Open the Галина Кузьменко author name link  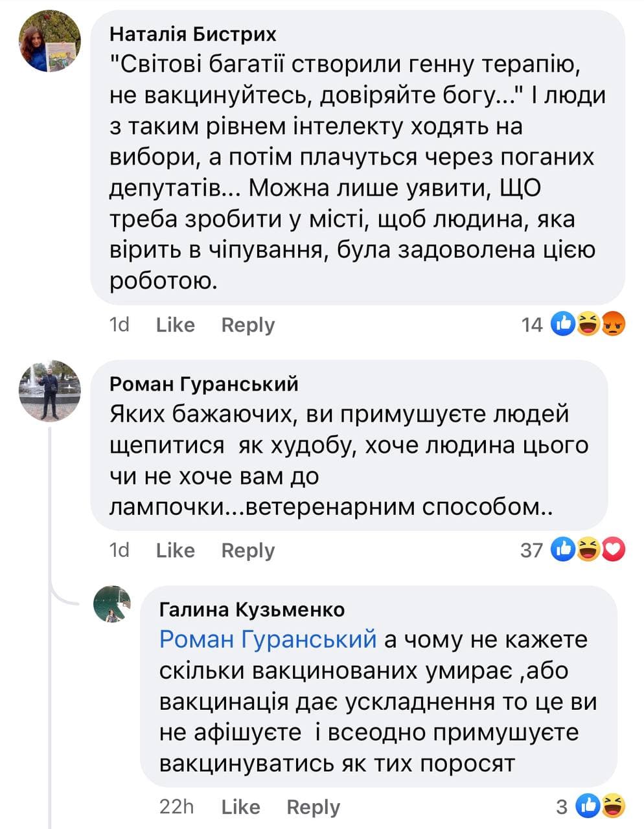(x=251, y=609)
